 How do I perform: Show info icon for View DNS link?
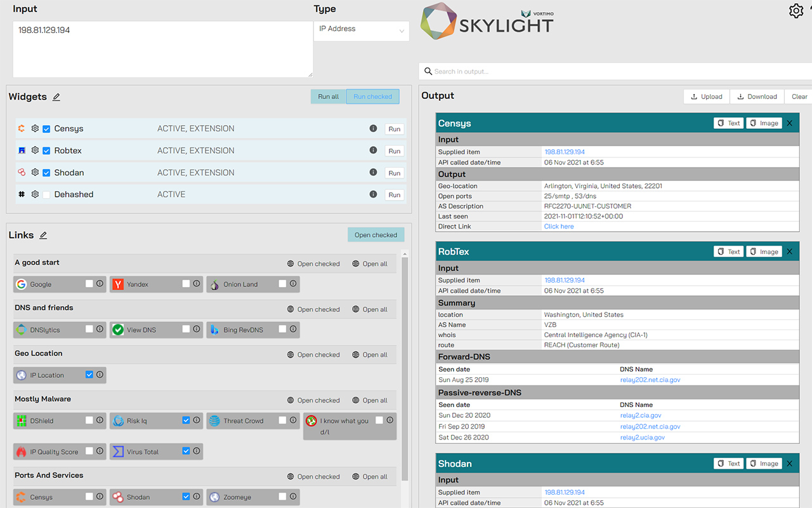click(196, 329)
